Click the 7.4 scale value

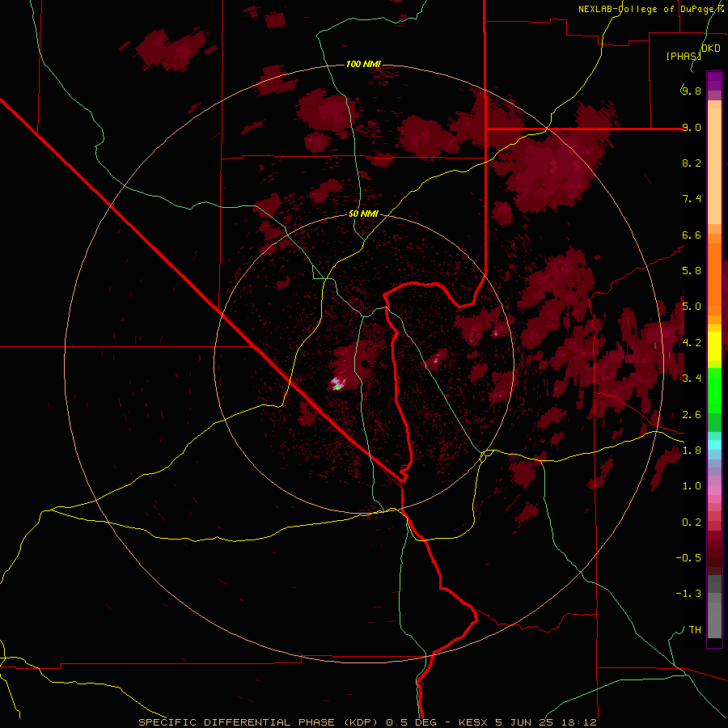click(692, 199)
